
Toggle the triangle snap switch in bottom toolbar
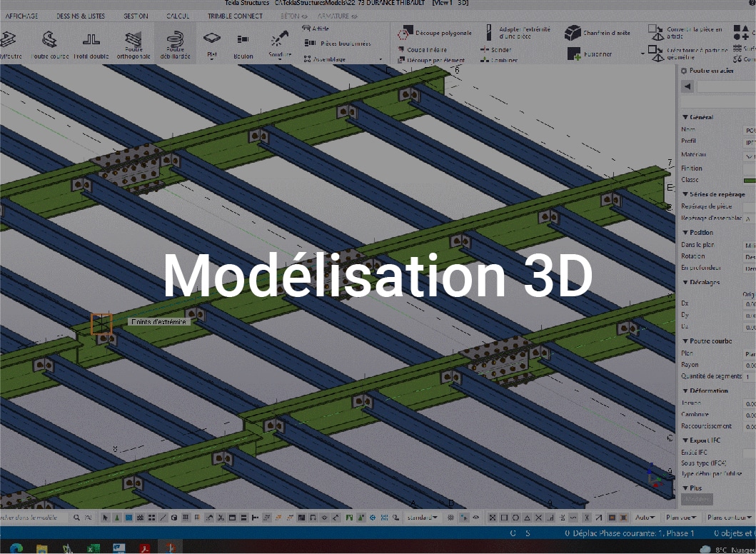coord(527,518)
